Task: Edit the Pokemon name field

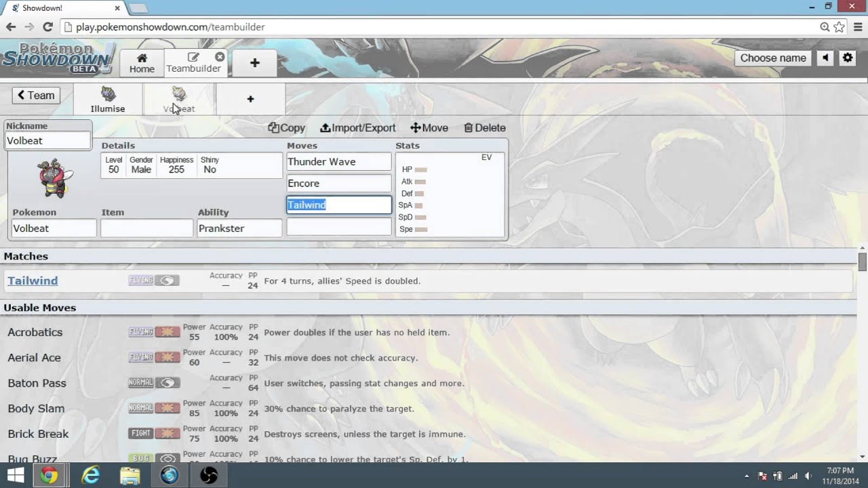Action: (x=54, y=228)
